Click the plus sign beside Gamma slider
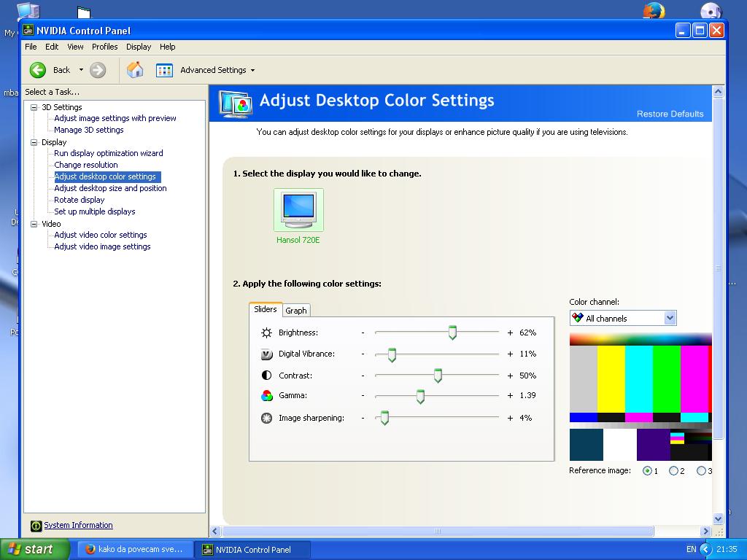Screen dimensions: 747x560 (x=510, y=395)
